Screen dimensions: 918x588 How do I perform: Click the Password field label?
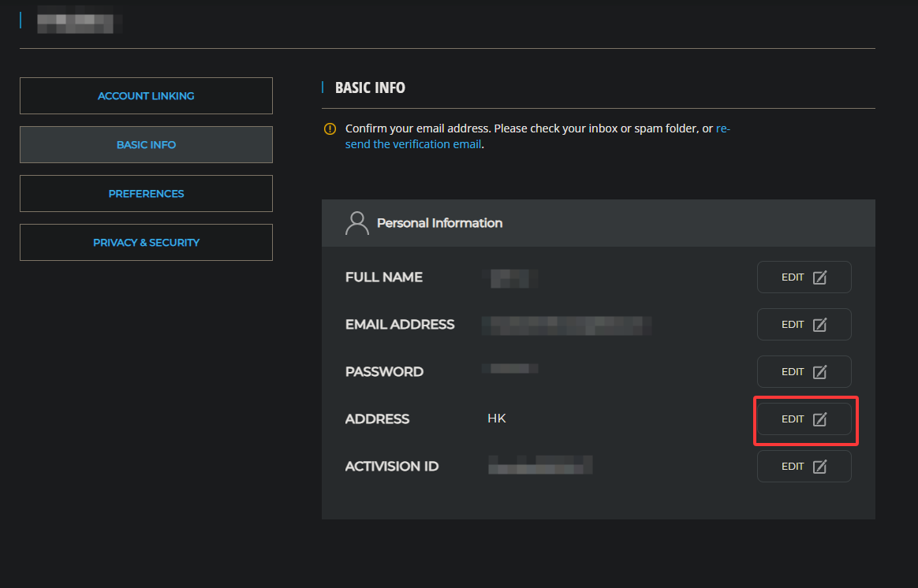click(384, 372)
